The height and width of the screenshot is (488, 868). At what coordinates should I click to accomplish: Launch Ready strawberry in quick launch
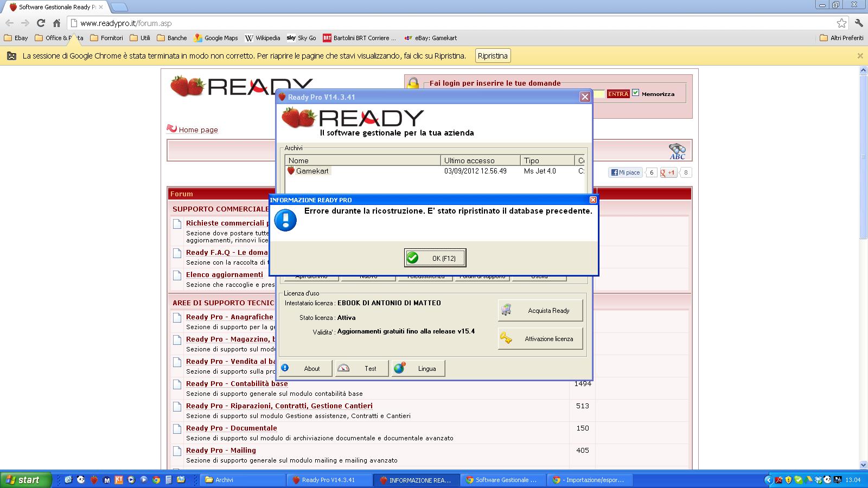pyautogui.click(x=94, y=480)
